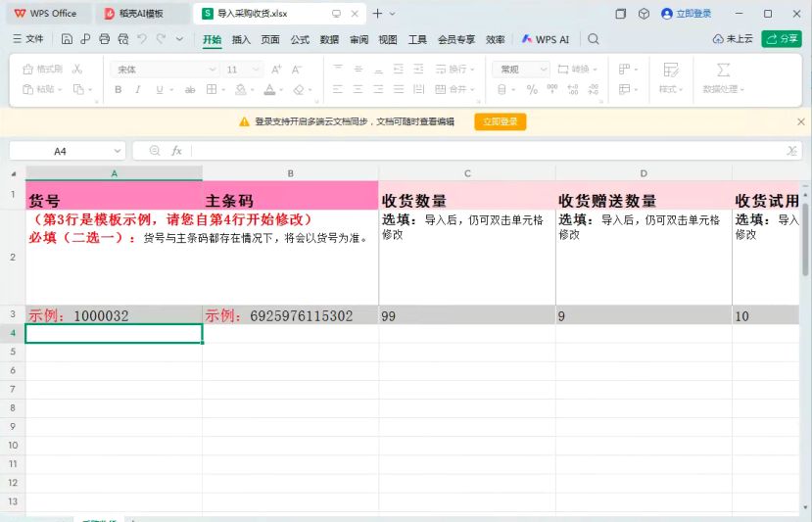
Task: Toggle italic formatting
Action: click(138, 89)
